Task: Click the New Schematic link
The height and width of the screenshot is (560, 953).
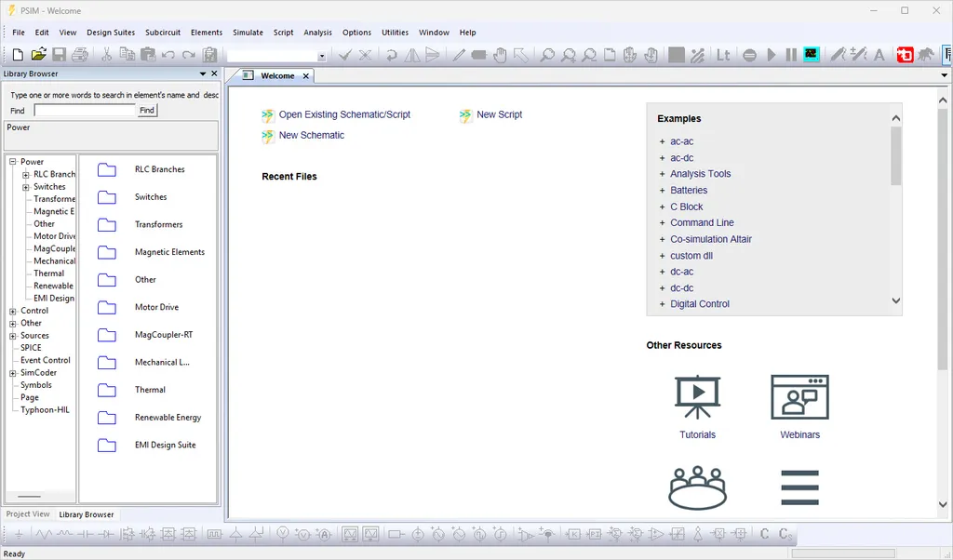Action: pos(312,135)
